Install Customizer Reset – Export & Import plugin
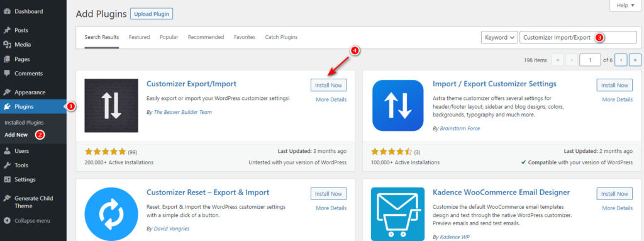 point(328,194)
